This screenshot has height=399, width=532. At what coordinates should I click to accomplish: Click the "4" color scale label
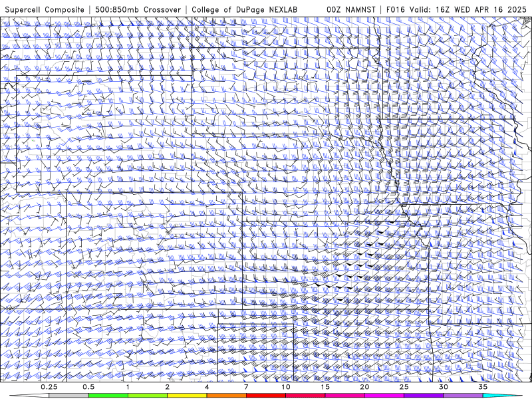(x=207, y=387)
